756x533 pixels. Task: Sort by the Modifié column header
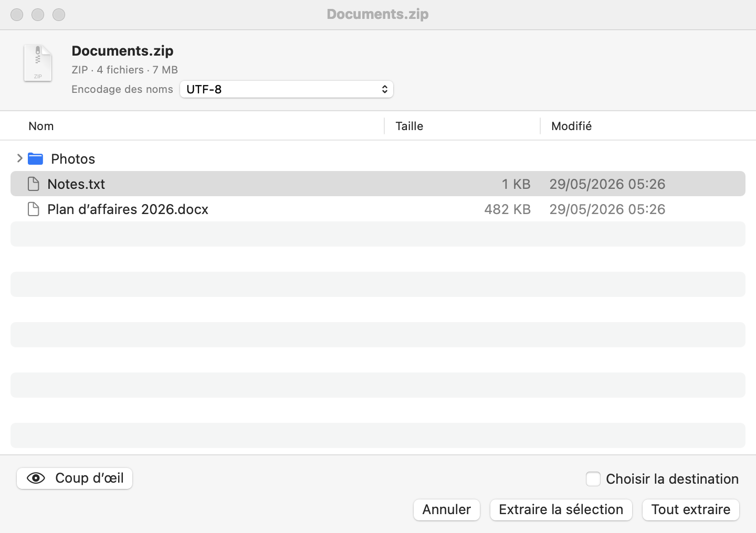click(571, 126)
